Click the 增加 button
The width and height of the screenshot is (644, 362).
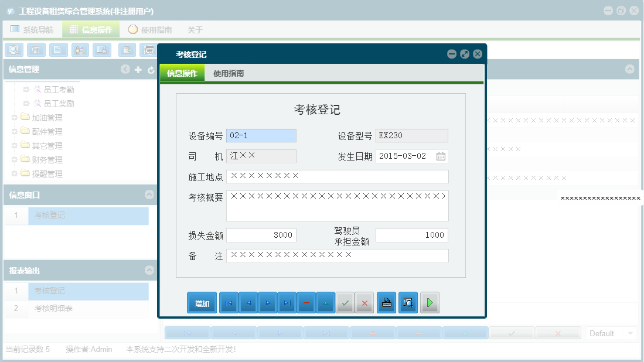[202, 303]
